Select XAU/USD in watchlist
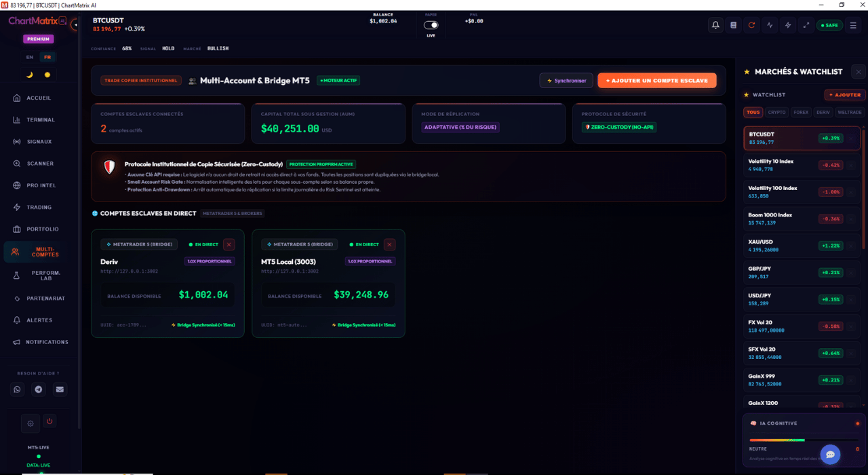This screenshot has width=868, height=475. (802, 245)
